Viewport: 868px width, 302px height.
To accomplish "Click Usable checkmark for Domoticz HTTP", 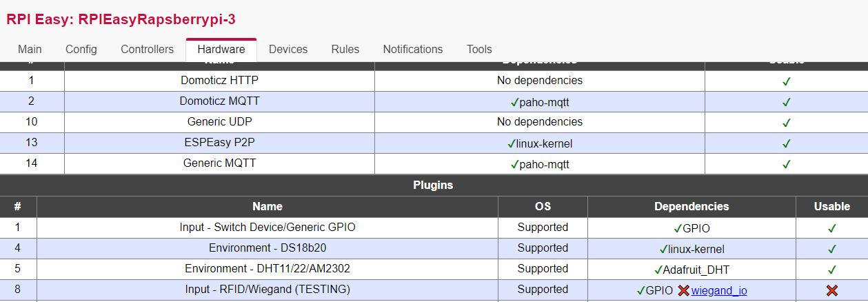I will [787, 81].
